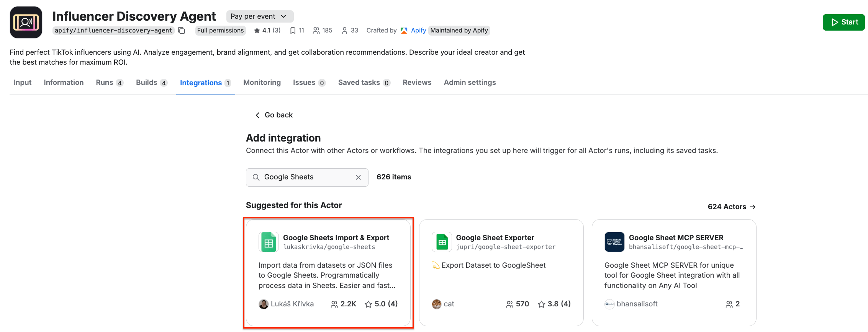
Task: Click the Full permissions badge
Action: tap(220, 31)
